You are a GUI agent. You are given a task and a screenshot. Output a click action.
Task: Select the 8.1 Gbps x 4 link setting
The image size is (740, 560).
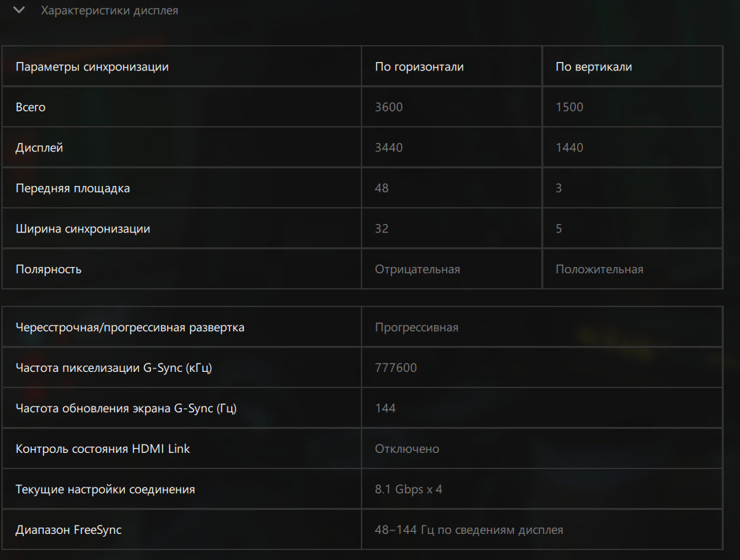tap(409, 489)
